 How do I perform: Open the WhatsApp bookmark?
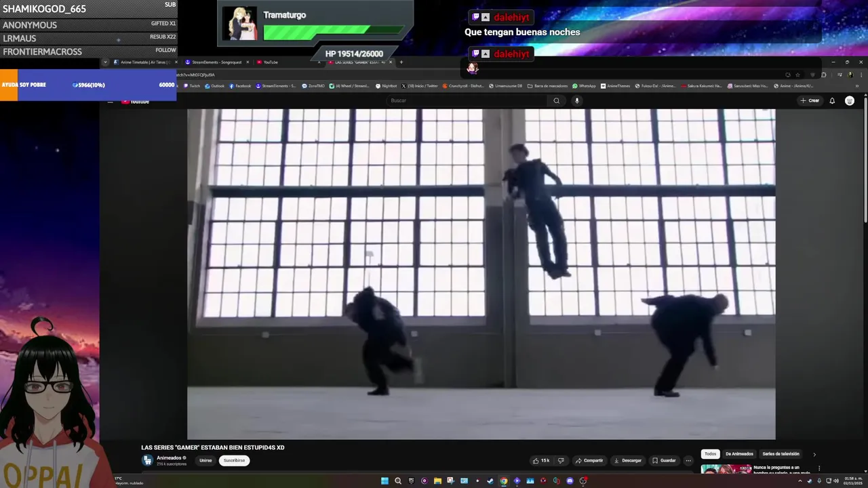tap(584, 86)
